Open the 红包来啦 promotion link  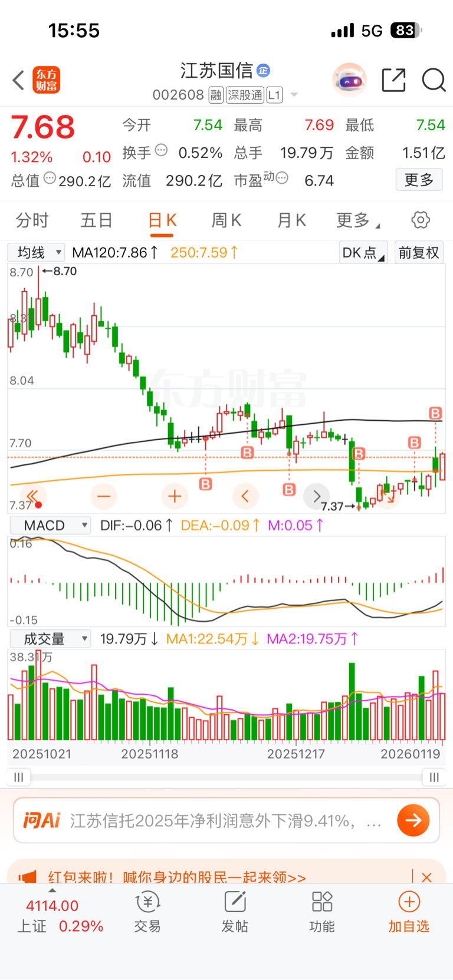click(x=177, y=877)
